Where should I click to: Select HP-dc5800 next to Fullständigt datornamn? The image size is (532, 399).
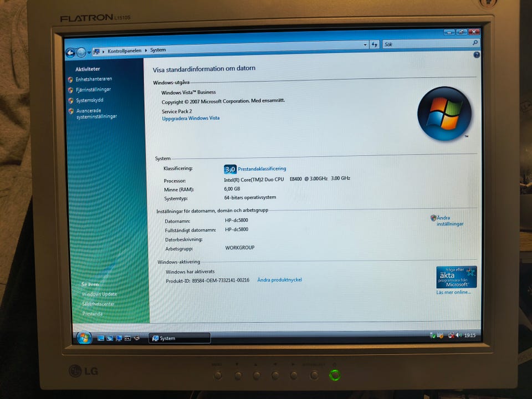(x=237, y=229)
